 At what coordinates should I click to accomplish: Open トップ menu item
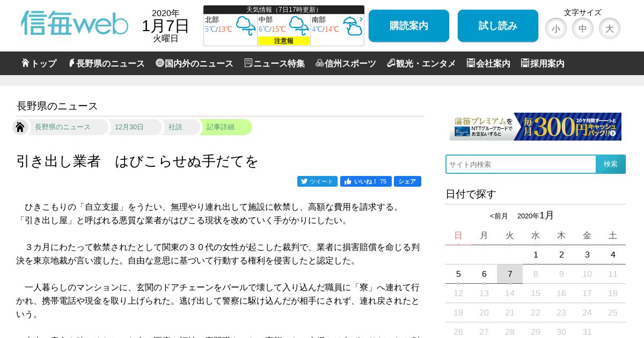click(39, 63)
